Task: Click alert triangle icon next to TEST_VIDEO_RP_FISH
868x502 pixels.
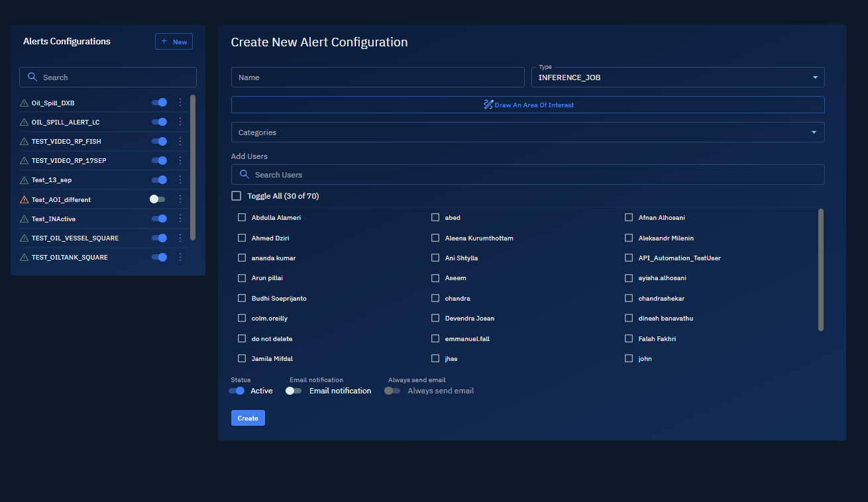Action: 25,142
